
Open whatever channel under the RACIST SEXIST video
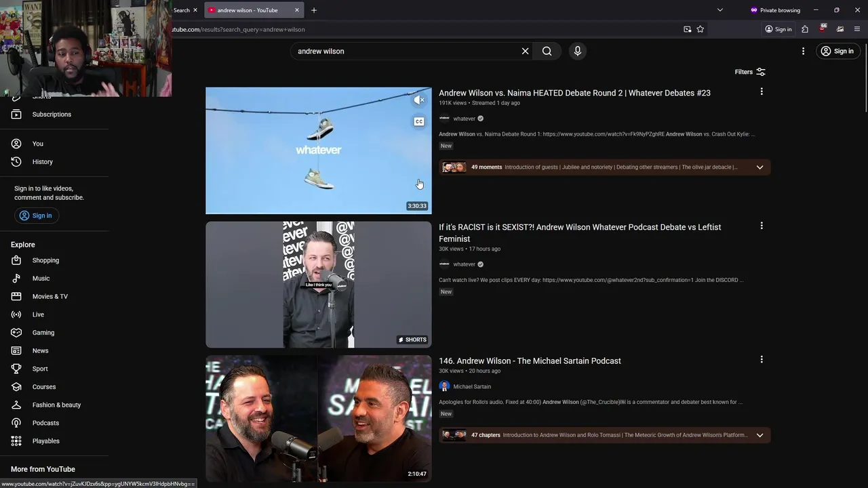click(x=465, y=264)
